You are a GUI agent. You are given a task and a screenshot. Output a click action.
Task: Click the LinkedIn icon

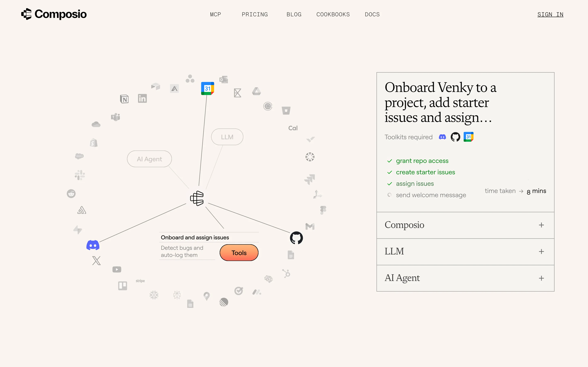(x=142, y=98)
